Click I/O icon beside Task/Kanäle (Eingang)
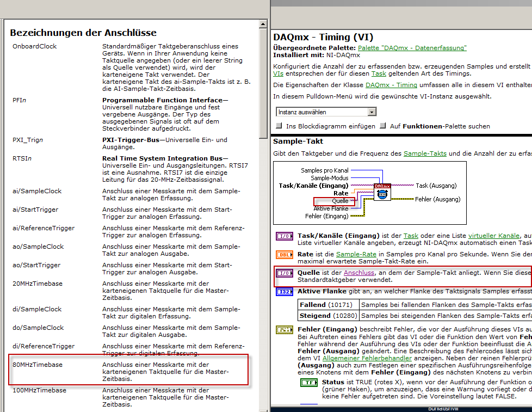Screen dimensions: 532x412 click(x=284, y=236)
